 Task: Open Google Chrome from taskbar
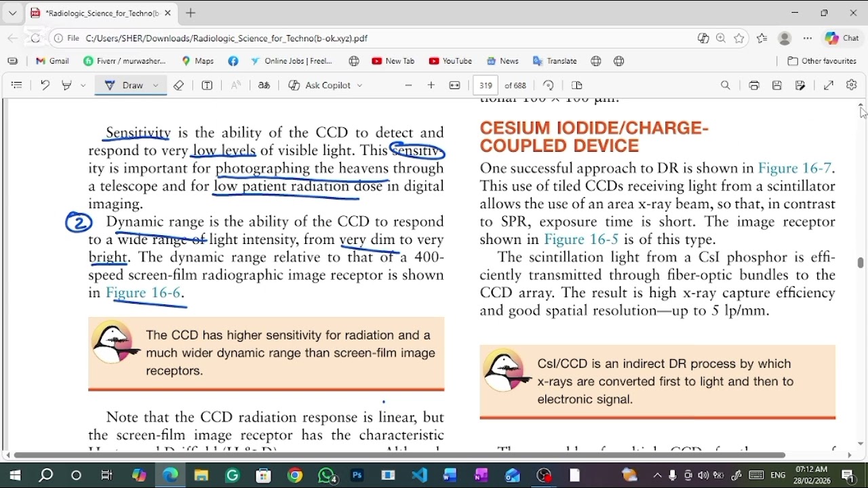(x=295, y=475)
